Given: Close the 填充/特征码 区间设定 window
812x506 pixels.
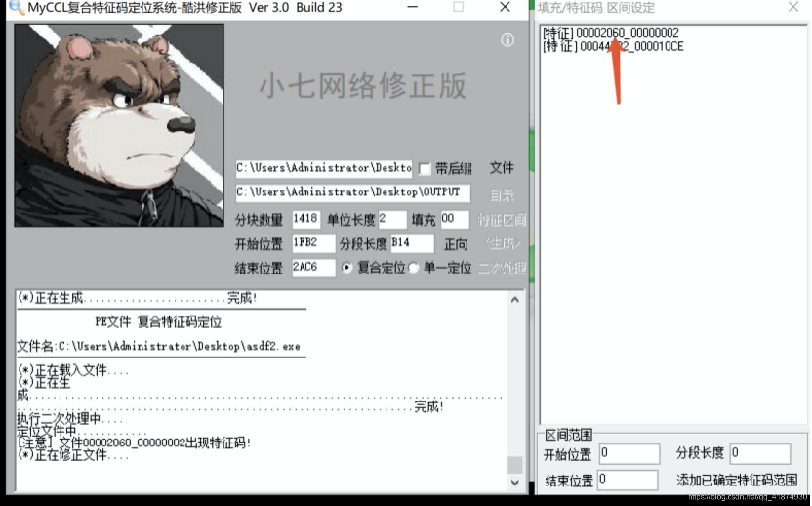Looking at the screenshot, I should 793,7.
